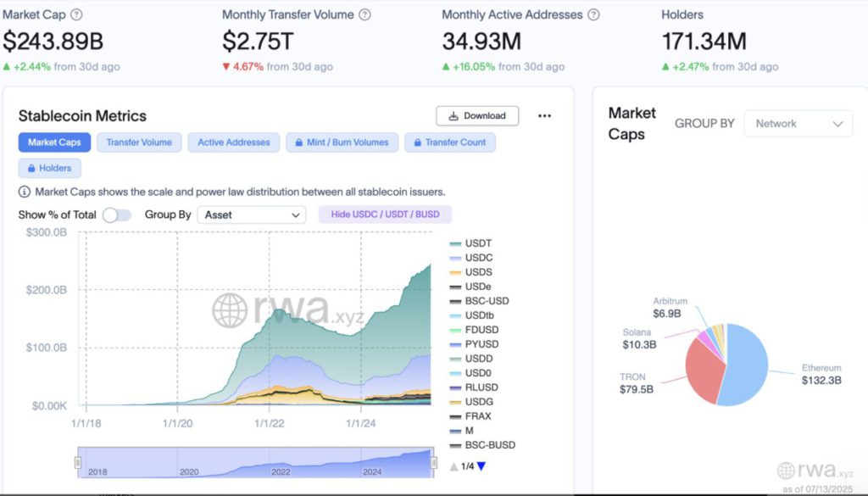Toggle BSC-USD series in chart legend
Viewport: 868px width, 496px height.
click(480, 301)
